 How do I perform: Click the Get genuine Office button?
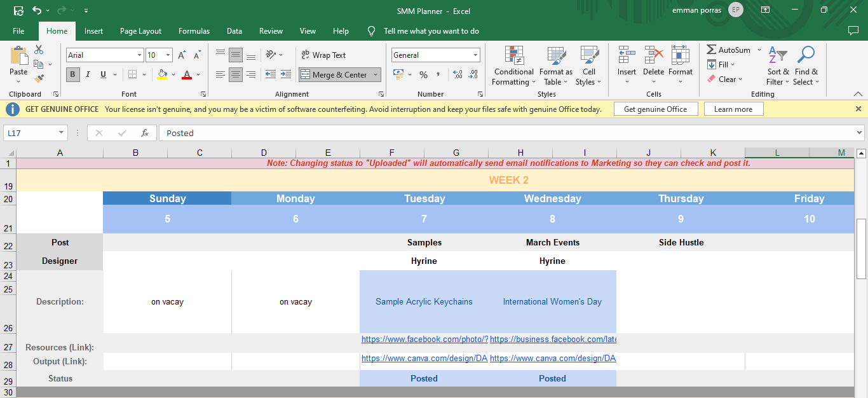point(655,109)
